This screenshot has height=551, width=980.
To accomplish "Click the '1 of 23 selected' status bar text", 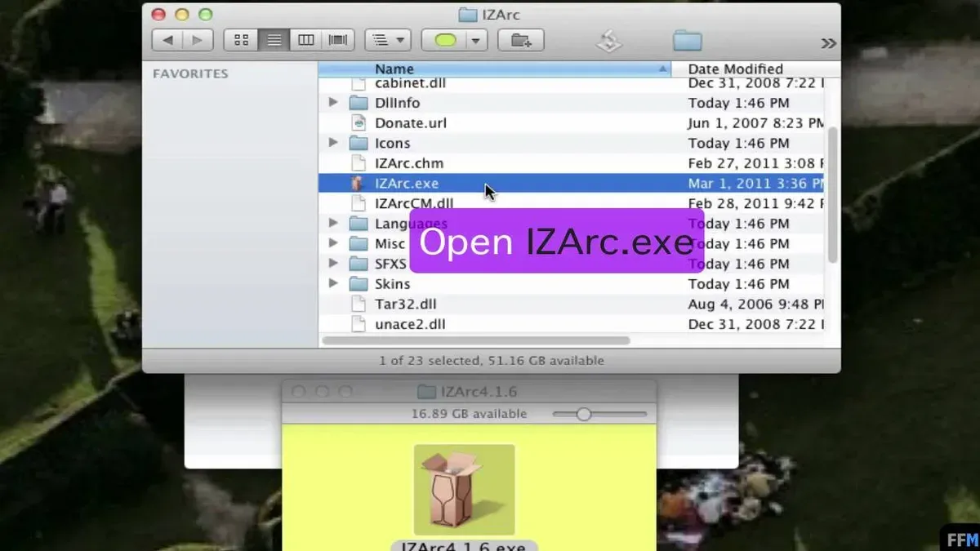I will pyautogui.click(x=492, y=360).
